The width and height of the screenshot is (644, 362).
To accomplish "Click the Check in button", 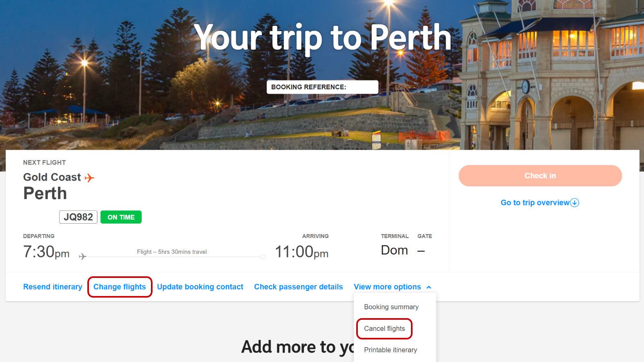I will coord(540,176).
